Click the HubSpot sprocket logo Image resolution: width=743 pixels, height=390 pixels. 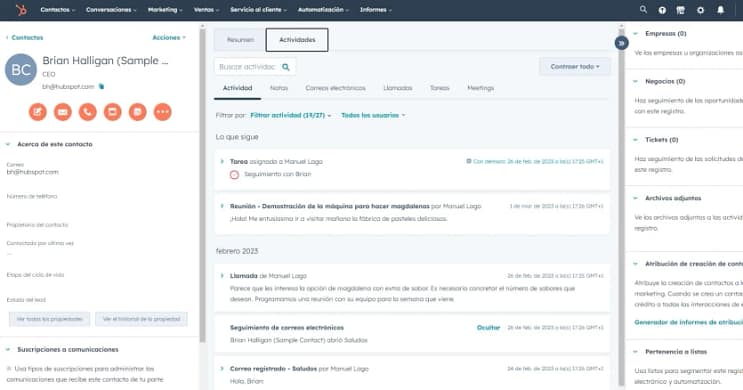click(21, 9)
